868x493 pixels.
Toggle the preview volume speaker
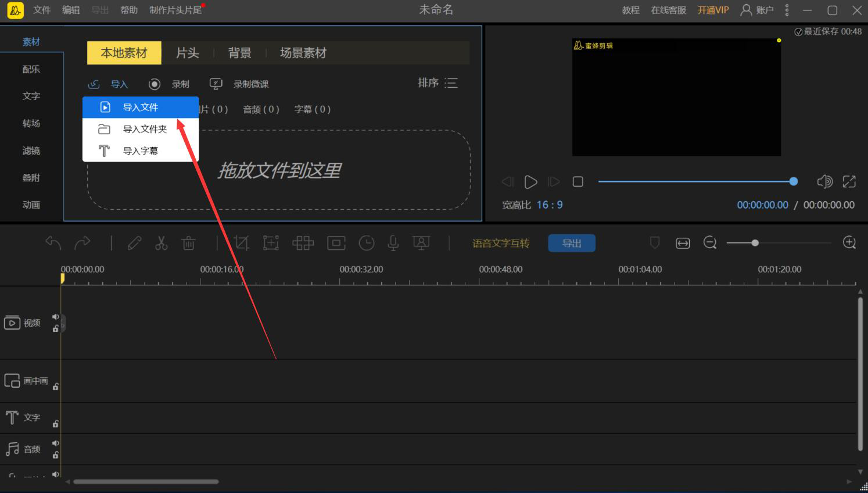825,182
